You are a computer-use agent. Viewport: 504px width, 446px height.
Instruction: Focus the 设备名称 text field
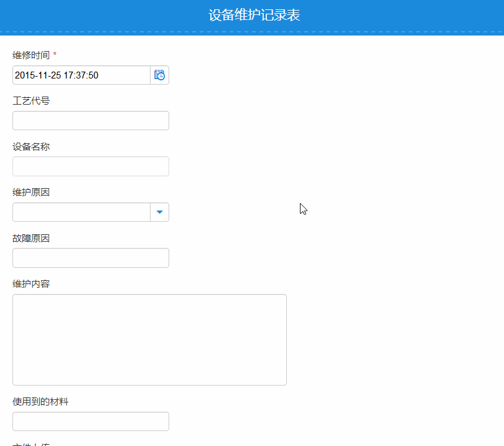tap(90, 166)
